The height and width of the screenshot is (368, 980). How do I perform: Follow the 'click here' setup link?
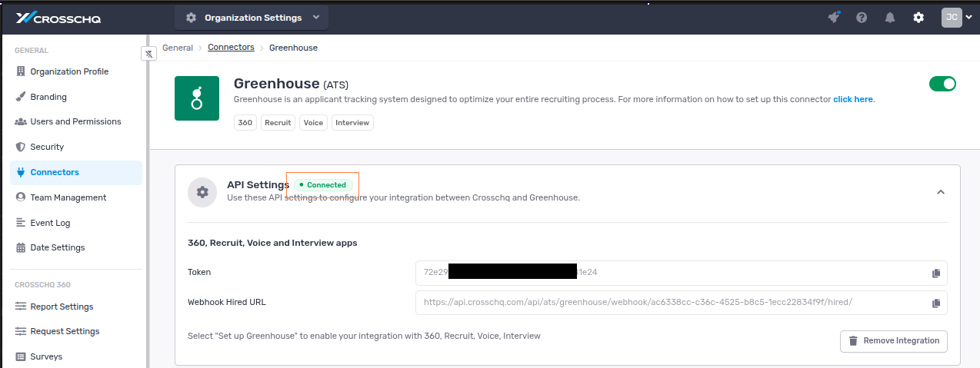853,99
